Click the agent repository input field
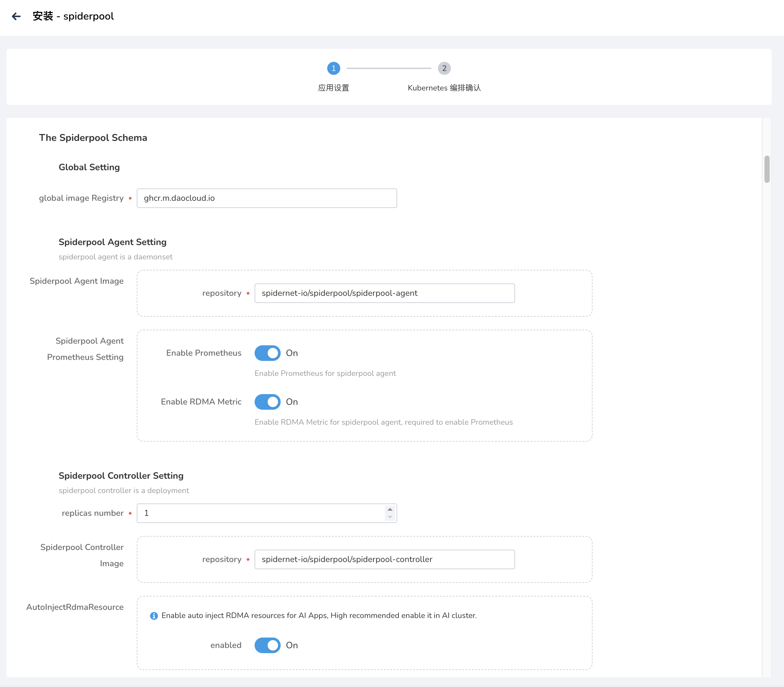Image resolution: width=784 pixels, height=687 pixels. (x=384, y=293)
